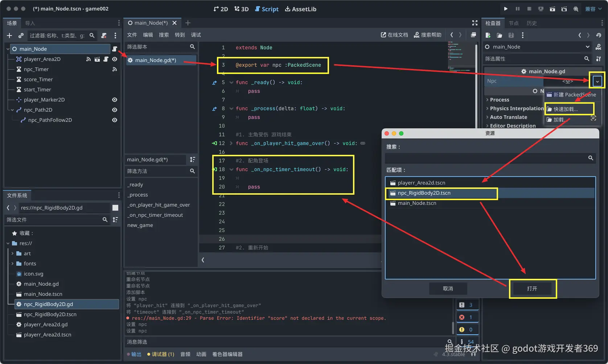Choose 快速加载 quick load option
The width and height of the screenshot is (608, 364).
coord(569,109)
